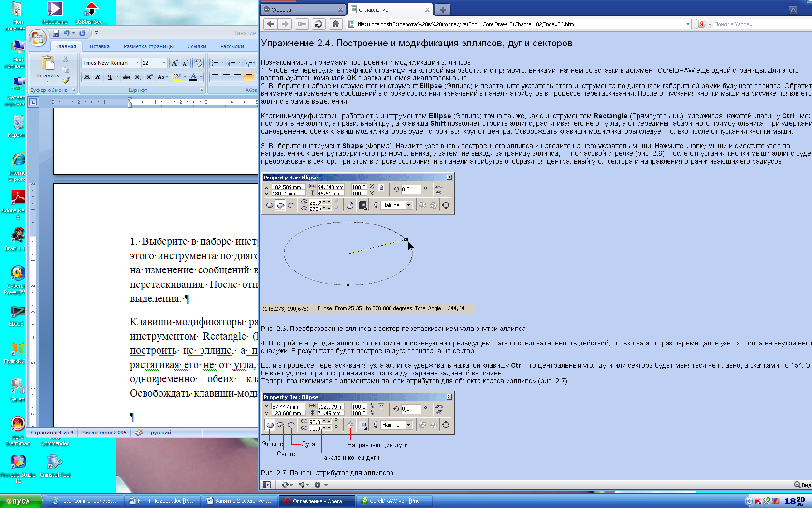Image resolution: width=812 pixels, height=508 pixels.
Task: Click the Copy icon in clipboard group
Action: [x=66, y=70]
